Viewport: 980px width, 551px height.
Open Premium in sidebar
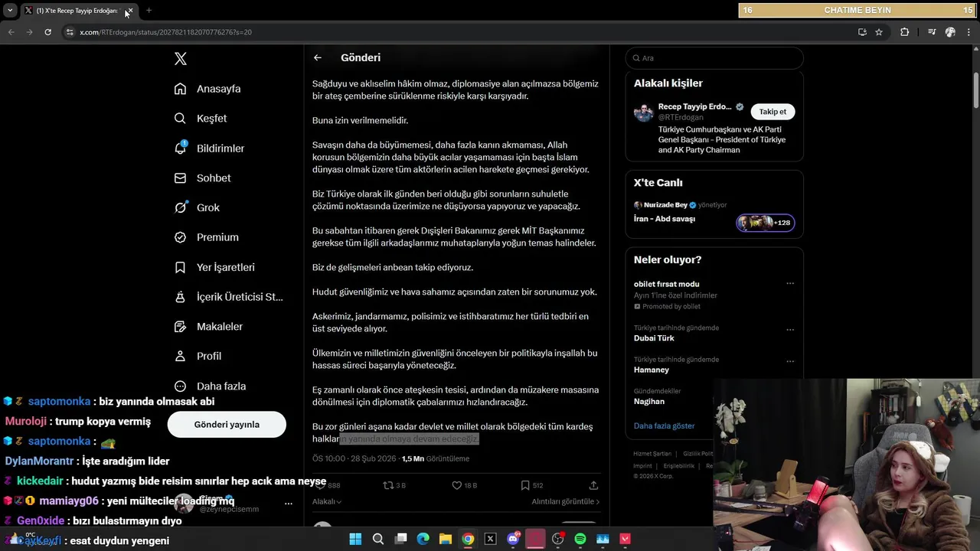pos(206,237)
